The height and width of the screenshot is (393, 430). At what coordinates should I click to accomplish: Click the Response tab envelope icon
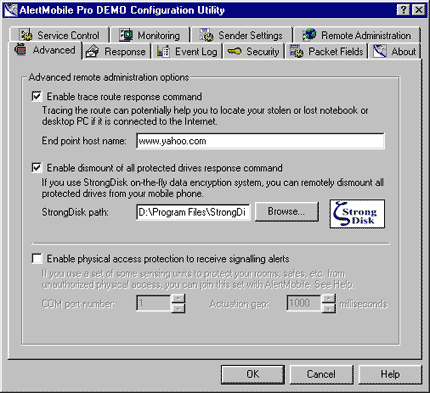click(x=92, y=52)
